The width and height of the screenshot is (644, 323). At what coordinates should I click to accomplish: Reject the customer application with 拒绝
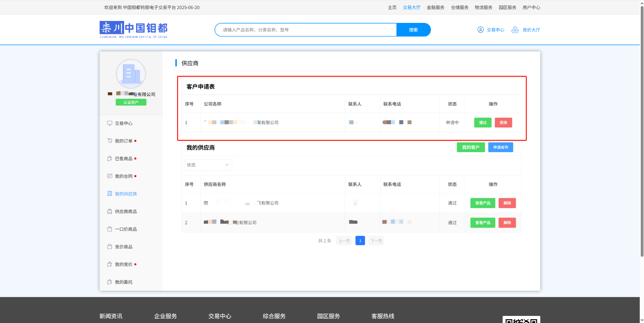pos(503,122)
